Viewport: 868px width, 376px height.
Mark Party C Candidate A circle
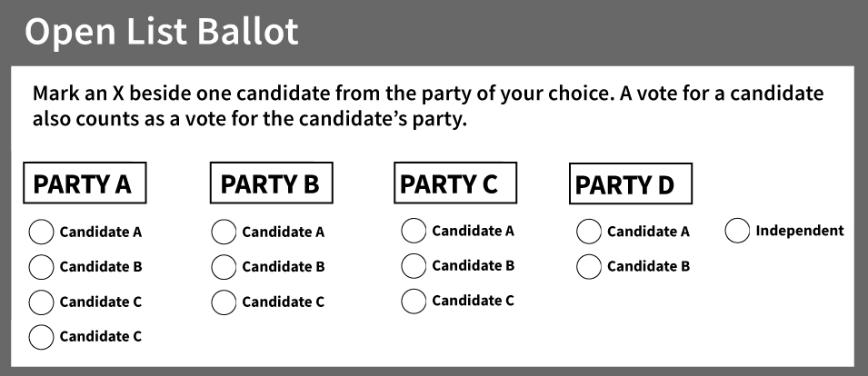[x=414, y=231]
